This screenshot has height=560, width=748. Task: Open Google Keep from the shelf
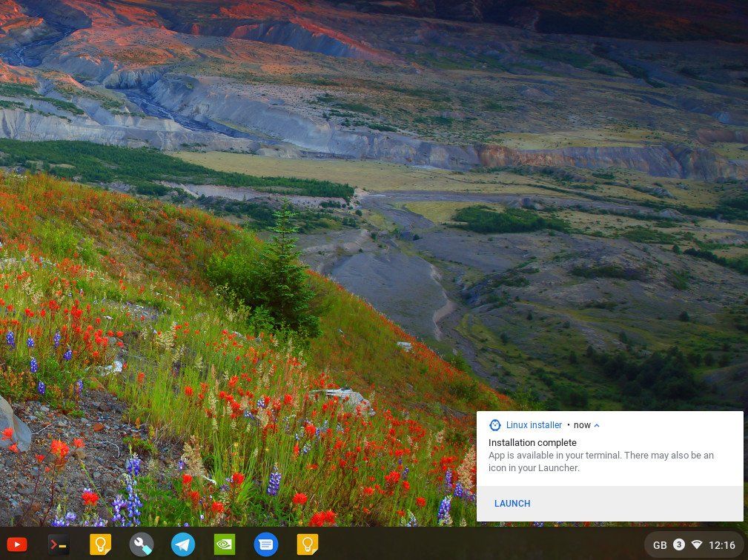tap(100, 544)
